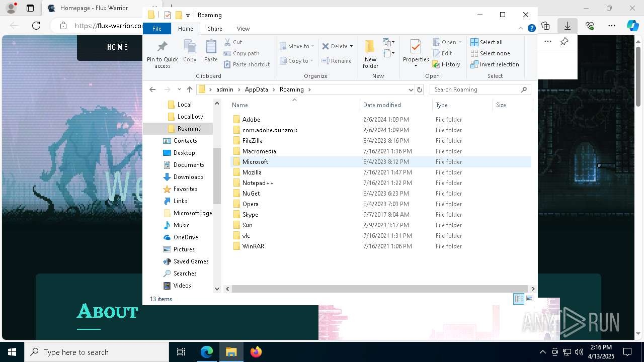Create a New folder
Image resolution: width=644 pixels, height=362 pixels.
click(370, 54)
